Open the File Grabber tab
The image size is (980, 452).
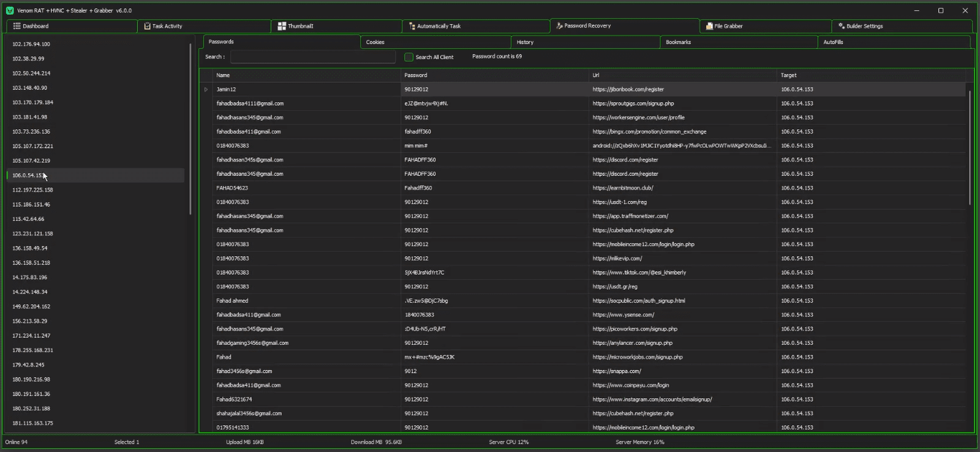click(766, 26)
